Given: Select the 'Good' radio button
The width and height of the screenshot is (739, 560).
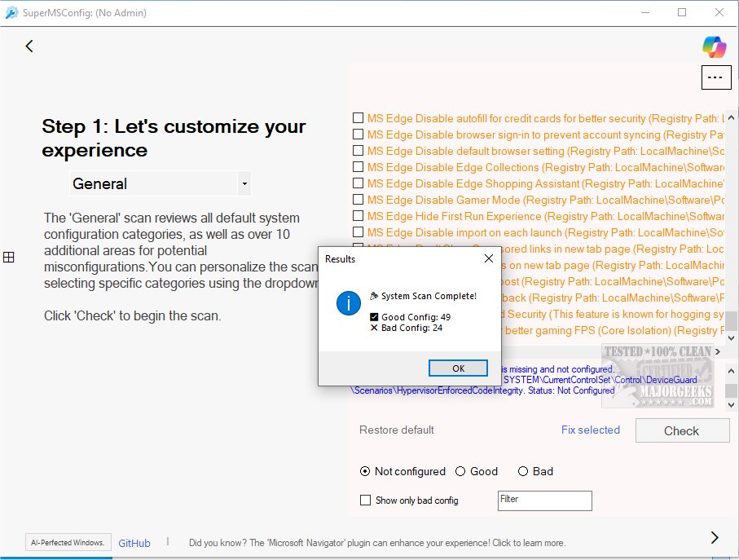Looking at the screenshot, I should 460,471.
